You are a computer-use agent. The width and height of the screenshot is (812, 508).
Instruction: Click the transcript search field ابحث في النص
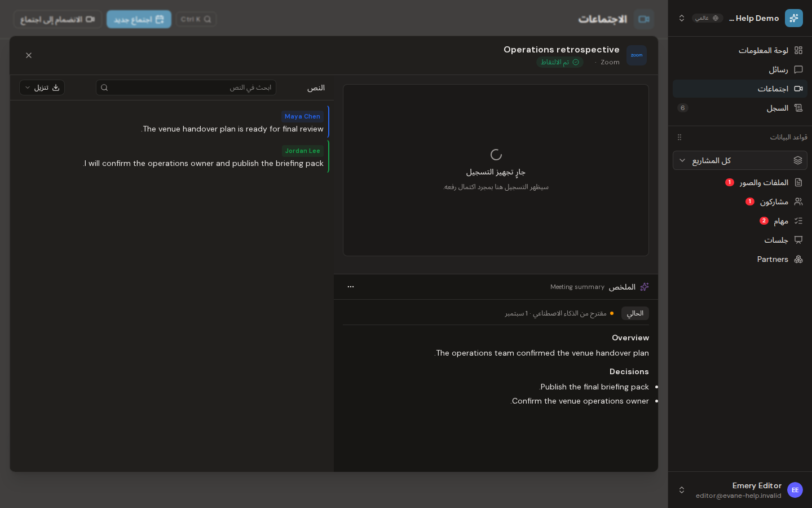coord(186,87)
